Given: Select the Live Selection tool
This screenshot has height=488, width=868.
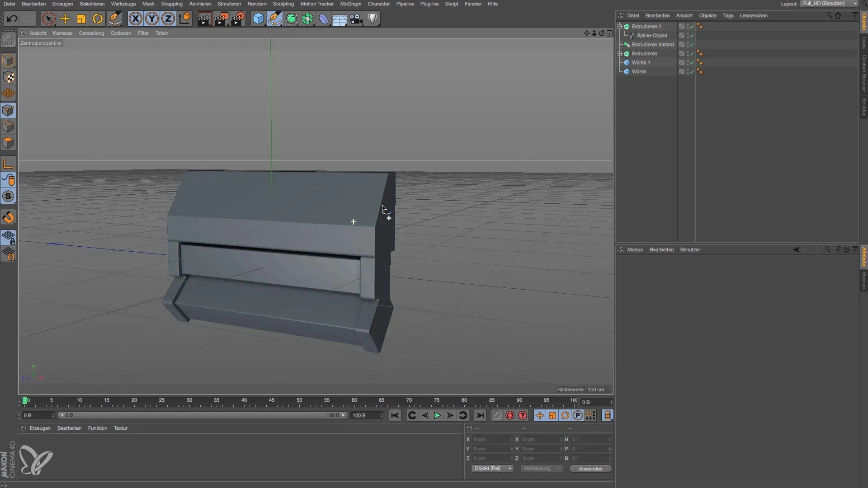Looking at the screenshot, I should [x=48, y=19].
